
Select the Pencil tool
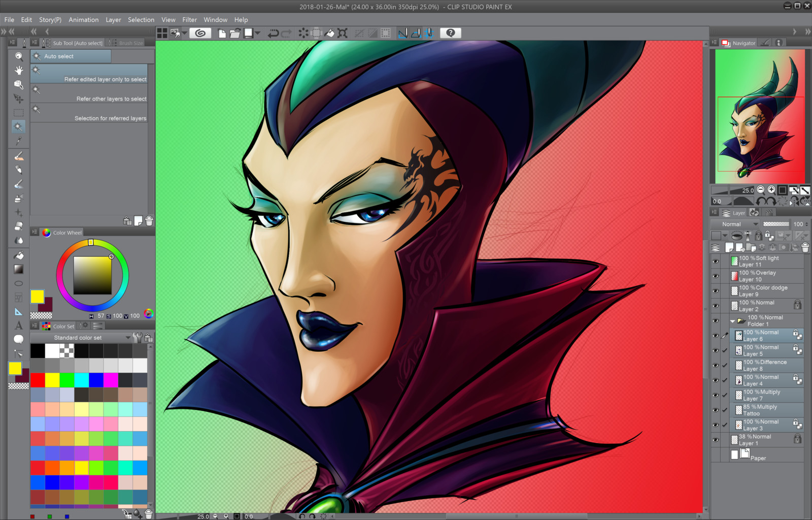tap(19, 170)
